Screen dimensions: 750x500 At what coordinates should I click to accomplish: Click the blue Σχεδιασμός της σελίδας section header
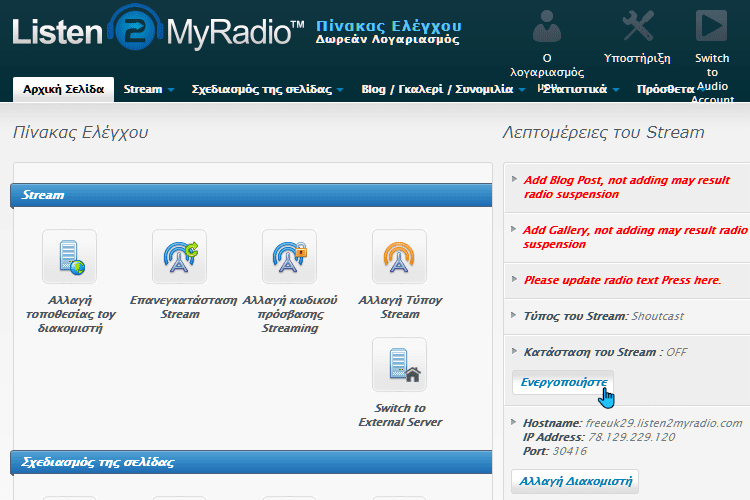251,462
